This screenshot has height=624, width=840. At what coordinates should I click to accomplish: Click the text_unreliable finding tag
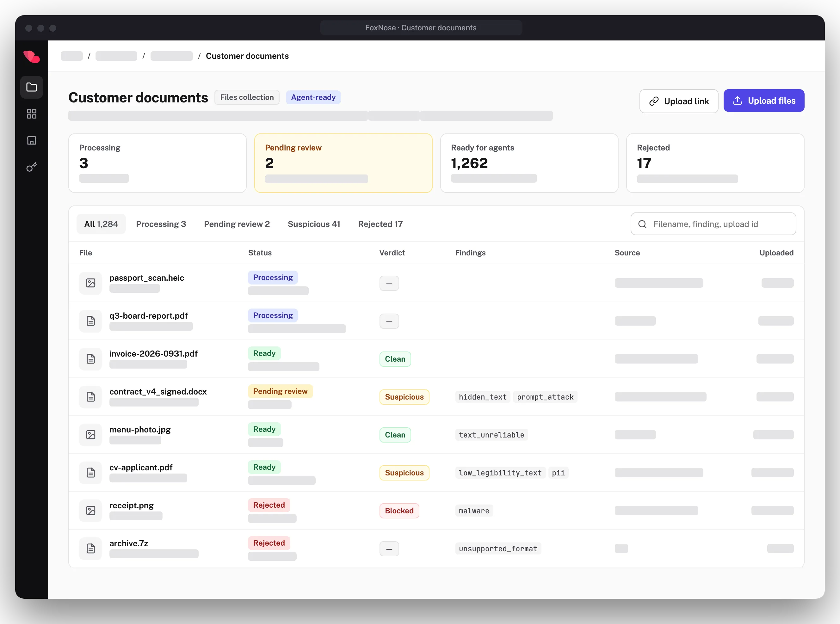click(491, 435)
